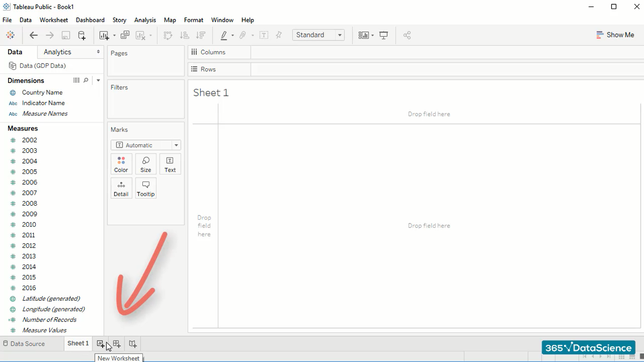
Task: Click the Share workbook toolbar icon
Action: coord(407,35)
